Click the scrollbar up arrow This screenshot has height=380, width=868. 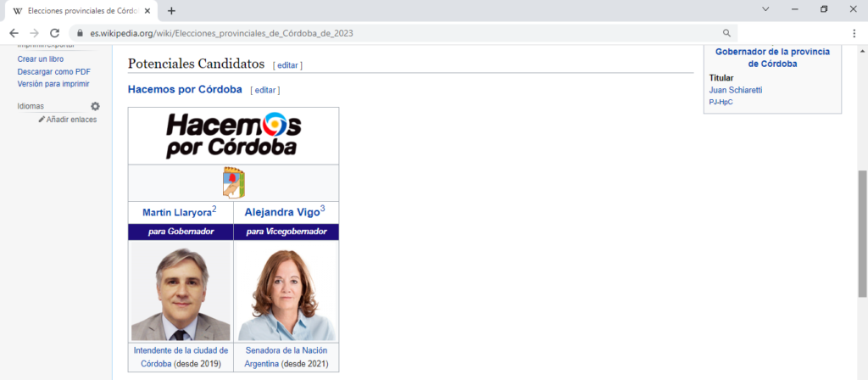862,51
